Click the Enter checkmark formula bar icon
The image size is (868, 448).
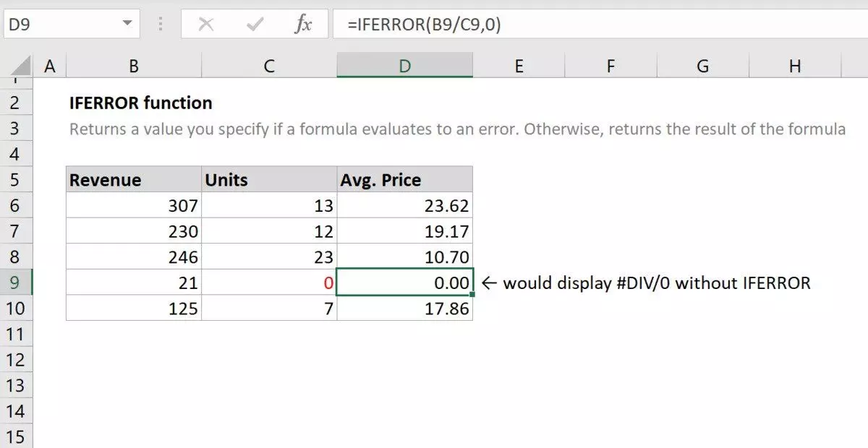click(x=255, y=25)
